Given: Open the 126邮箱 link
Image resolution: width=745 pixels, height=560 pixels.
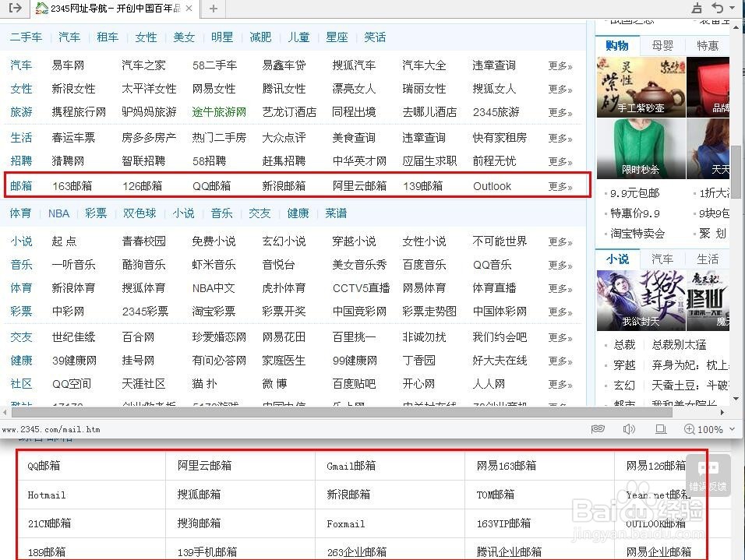Looking at the screenshot, I should (x=142, y=186).
